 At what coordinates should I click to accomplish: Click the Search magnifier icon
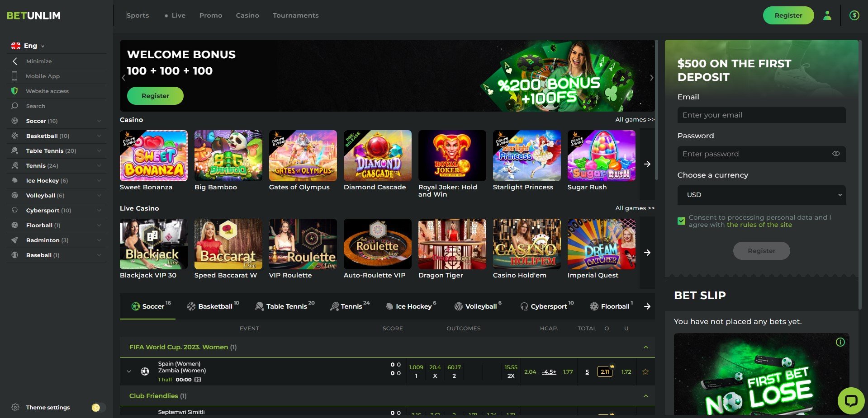[14, 106]
